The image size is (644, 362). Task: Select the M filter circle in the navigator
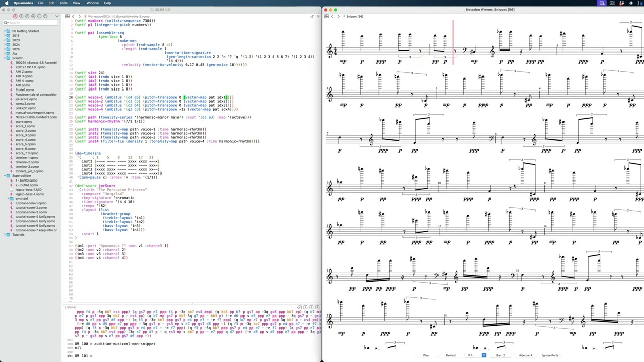(33, 16)
